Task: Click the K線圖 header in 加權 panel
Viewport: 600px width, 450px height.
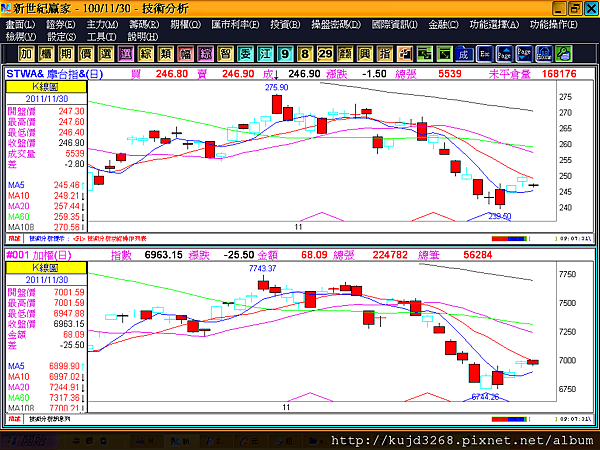Action: tap(46, 267)
